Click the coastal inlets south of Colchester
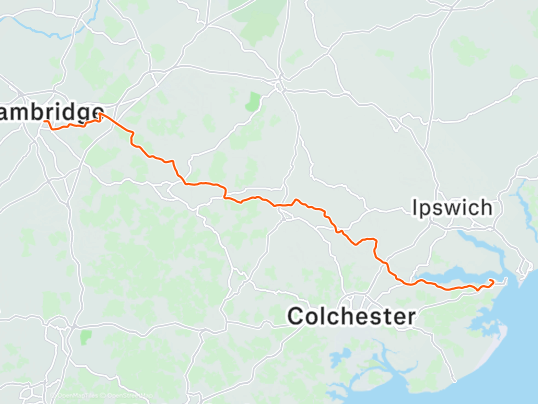538x404 pixels. click(371, 366)
